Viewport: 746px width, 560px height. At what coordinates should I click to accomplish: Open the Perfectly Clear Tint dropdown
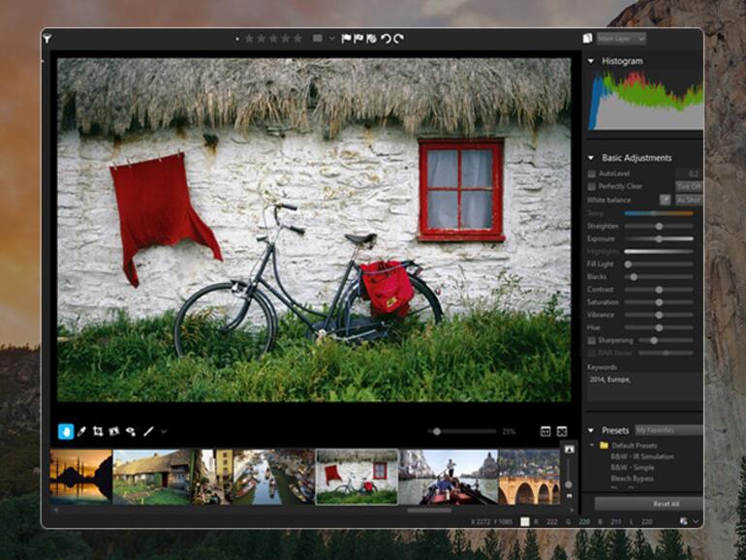(689, 187)
